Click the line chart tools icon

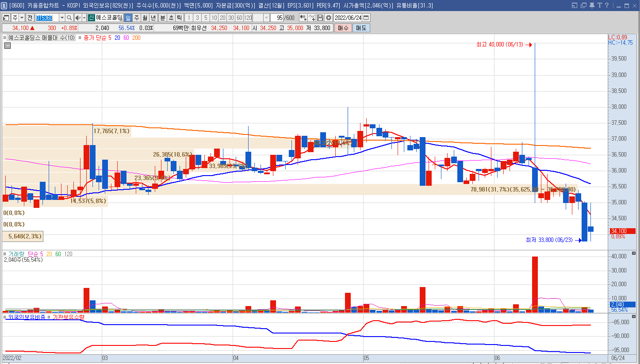click(312, 18)
